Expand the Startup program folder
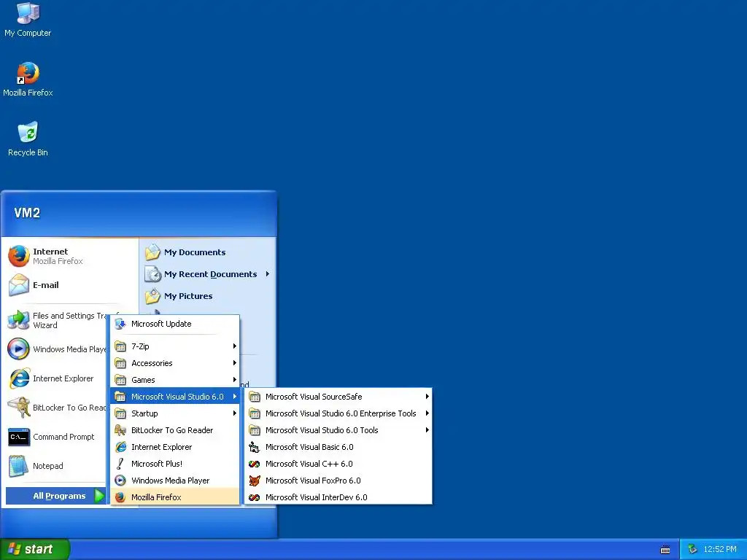 tap(175, 413)
